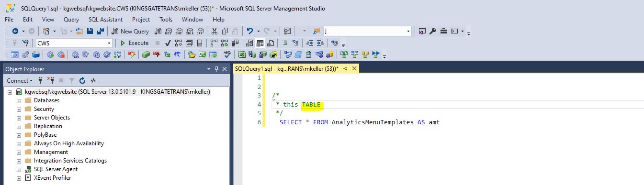Select SQL Server Agent node
The width and height of the screenshot is (644, 185).
(56, 169)
